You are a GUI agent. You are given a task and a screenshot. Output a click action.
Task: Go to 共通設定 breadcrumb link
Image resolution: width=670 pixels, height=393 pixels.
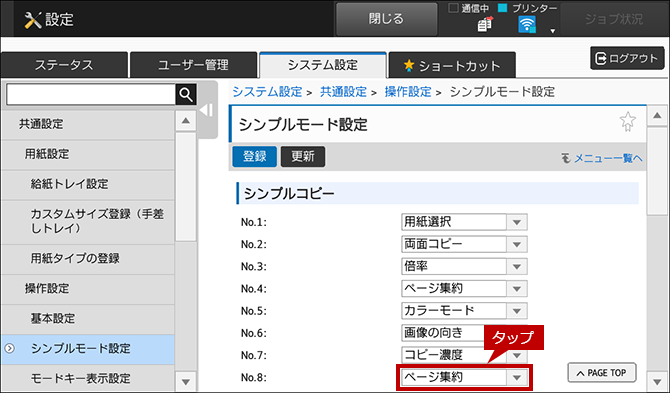(x=343, y=92)
